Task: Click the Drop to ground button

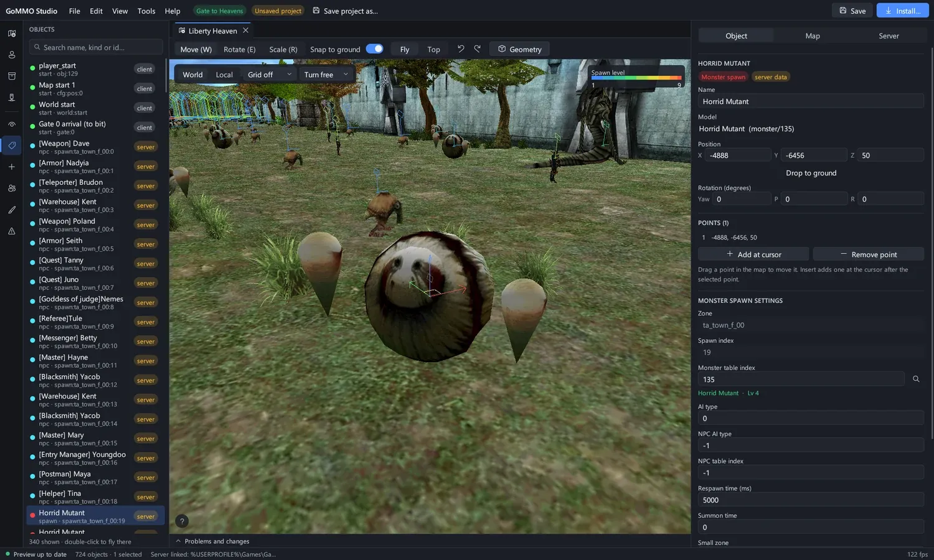Action: point(811,173)
